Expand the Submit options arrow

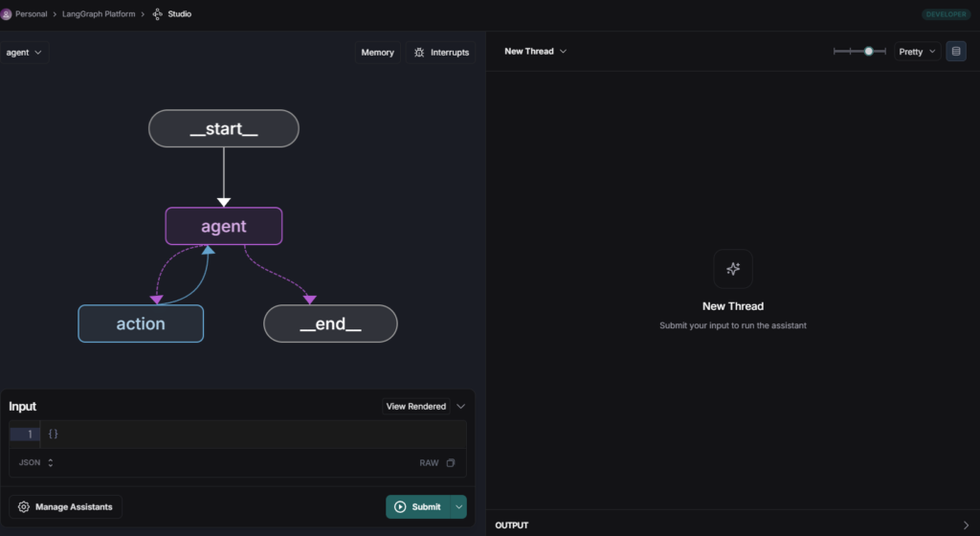pyautogui.click(x=458, y=506)
